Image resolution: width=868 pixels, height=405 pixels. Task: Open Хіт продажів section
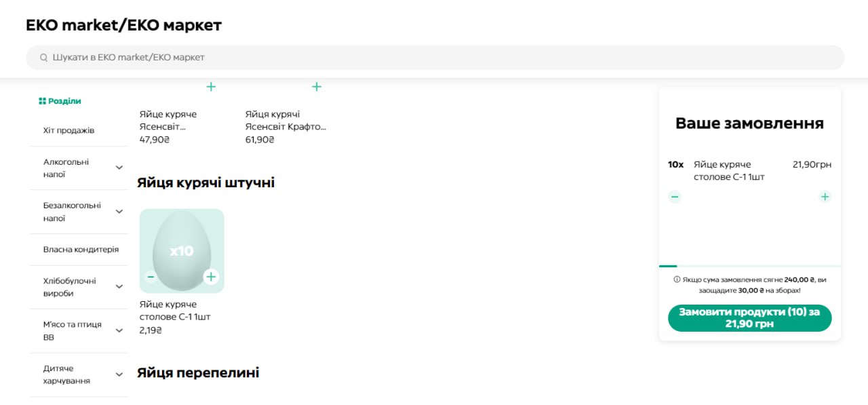[68, 130]
